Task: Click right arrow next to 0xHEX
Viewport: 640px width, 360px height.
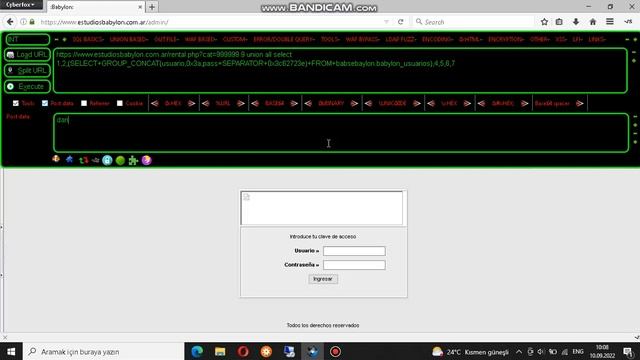Action: pos(191,104)
